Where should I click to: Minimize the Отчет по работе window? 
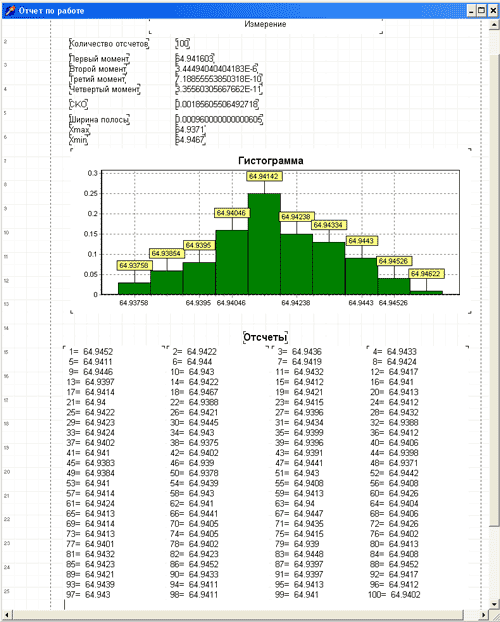click(471, 11)
